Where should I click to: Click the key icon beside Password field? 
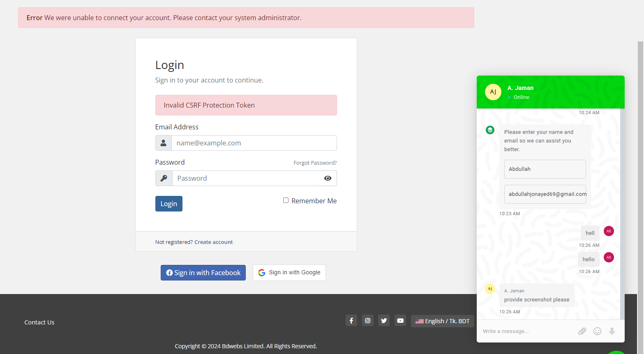coord(164,178)
